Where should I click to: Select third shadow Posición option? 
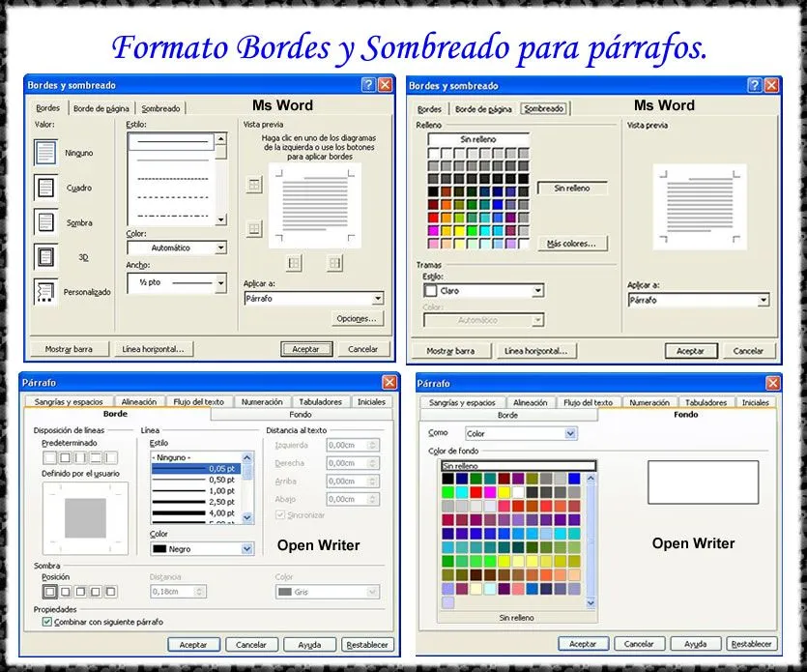coord(80,592)
